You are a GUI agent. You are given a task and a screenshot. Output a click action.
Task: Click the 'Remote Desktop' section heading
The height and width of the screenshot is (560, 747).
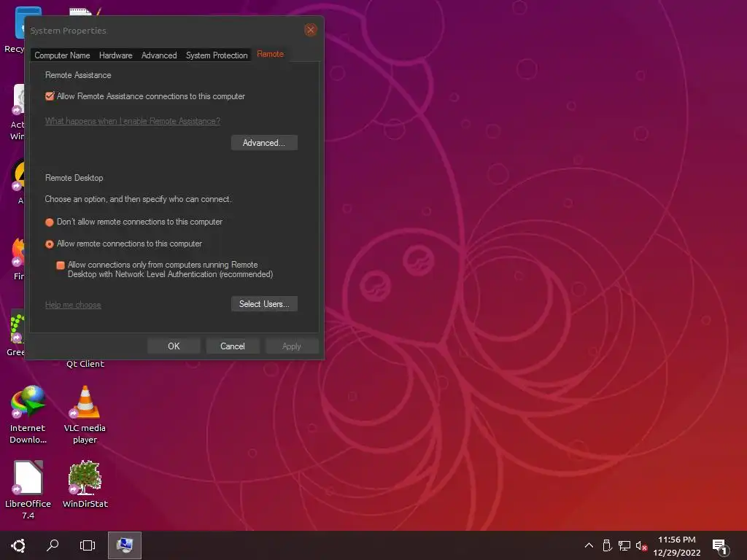click(x=74, y=178)
